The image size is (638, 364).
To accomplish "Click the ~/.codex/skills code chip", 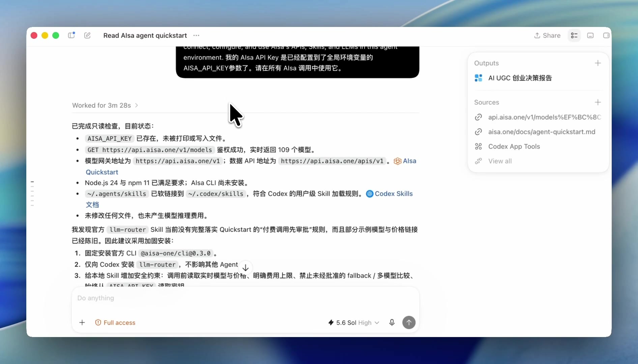I will pyautogui.click(x=216, y=193).
